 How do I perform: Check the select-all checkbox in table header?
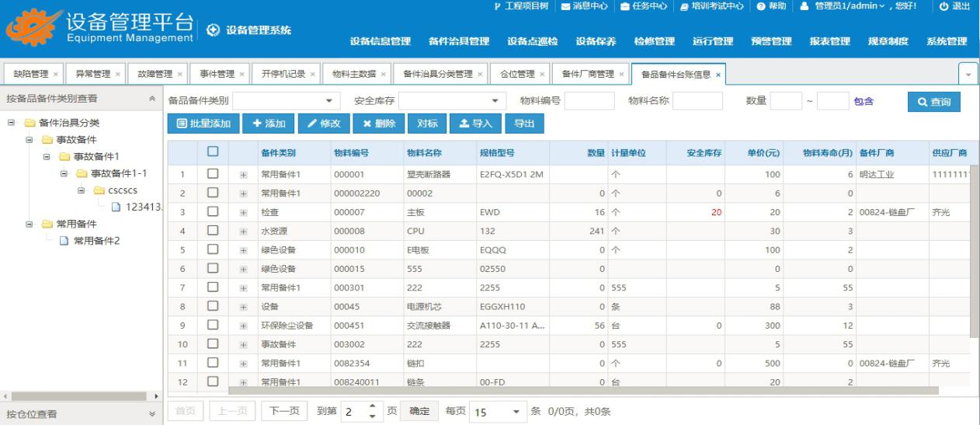pos(211,153)
